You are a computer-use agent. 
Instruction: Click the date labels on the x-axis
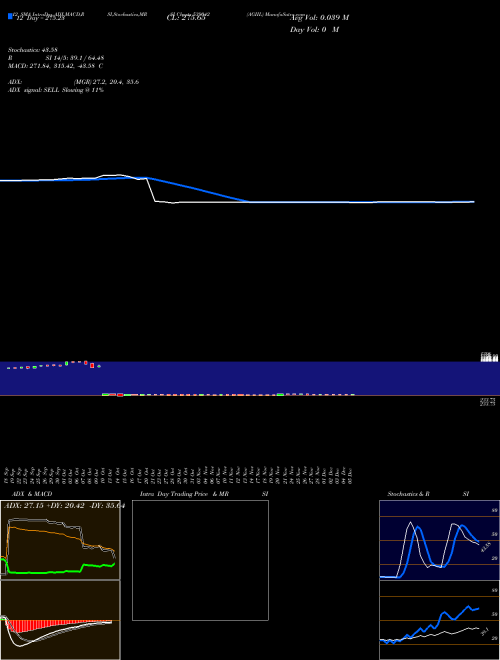(x=178, y=474)
